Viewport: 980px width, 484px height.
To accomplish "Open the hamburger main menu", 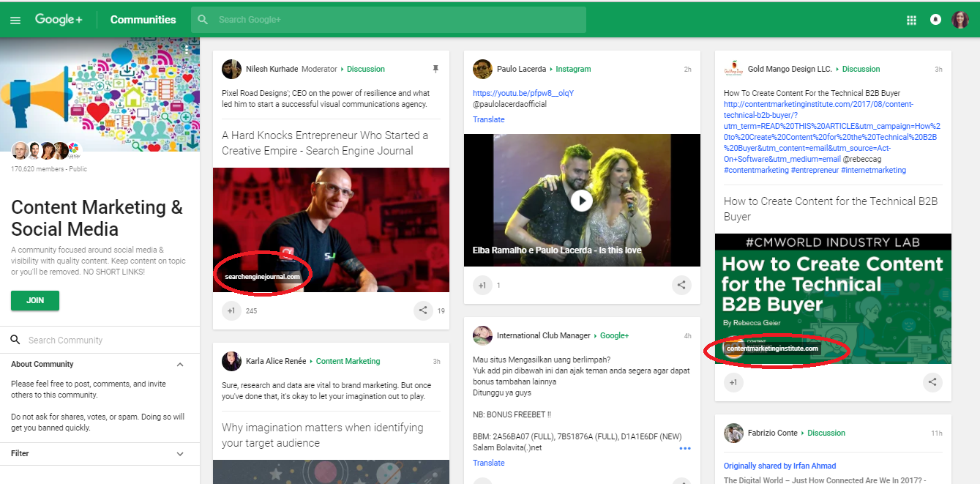I will [15, 20].
